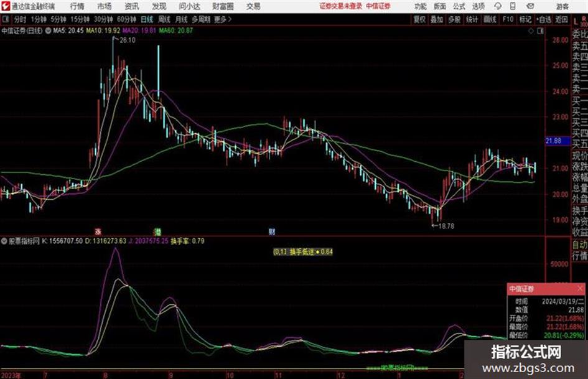Click the 返回 back button
The height and width of the screenshot is (379, 588).
(x=562, y=19)
